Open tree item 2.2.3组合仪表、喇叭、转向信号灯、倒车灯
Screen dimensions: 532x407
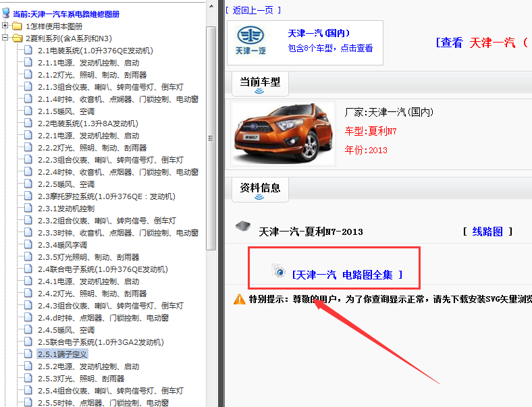[x=111, y=160]
